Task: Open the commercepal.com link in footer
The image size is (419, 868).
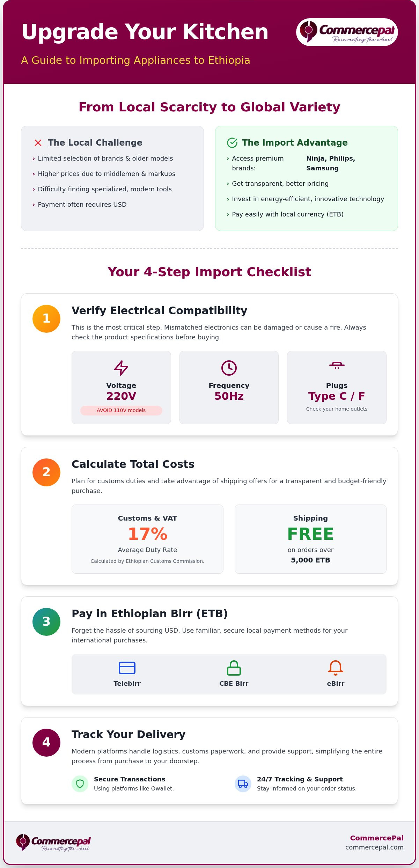Action: (x=374, y=847)
